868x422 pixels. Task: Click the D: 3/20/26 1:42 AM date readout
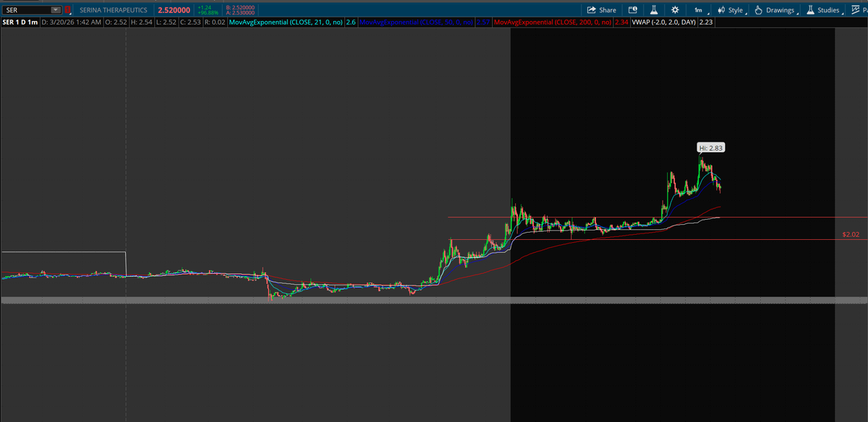[x=71, y=23]
